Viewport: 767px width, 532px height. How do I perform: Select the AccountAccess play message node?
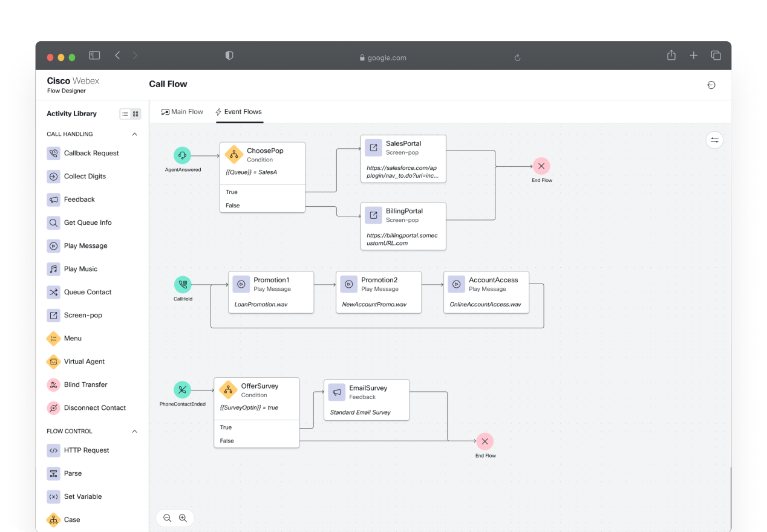point(486,292)
